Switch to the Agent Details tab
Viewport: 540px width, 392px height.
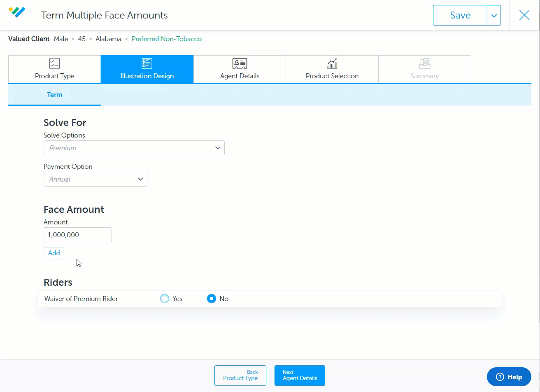pos(240,69)
